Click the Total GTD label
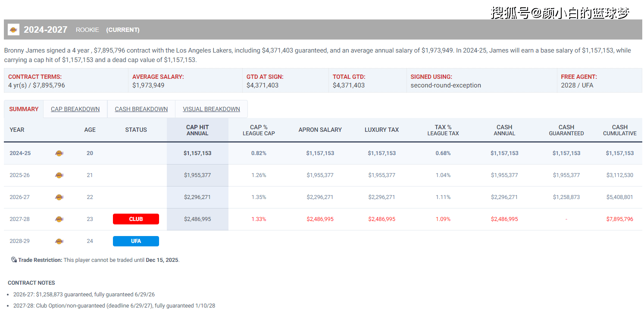This screenshot has width=644, height=314. pyautogui.click(x=349, y=77)
